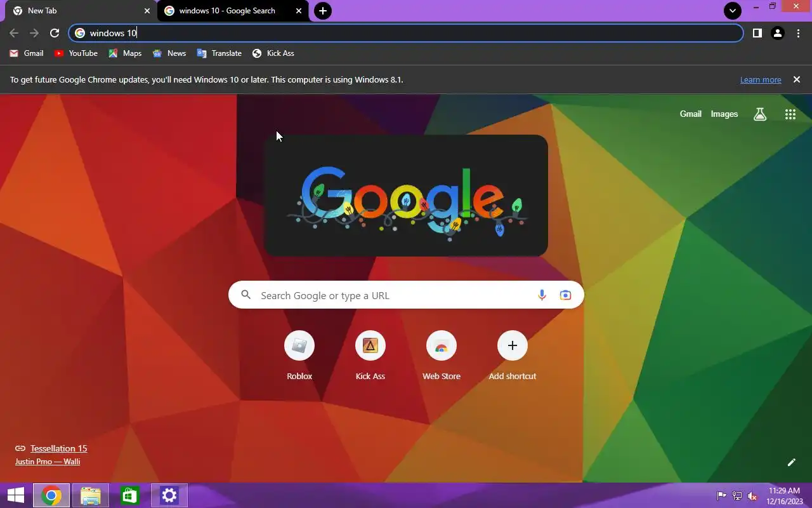
Task: Click the Add shortcut tile
Action: tap(513, 356)
